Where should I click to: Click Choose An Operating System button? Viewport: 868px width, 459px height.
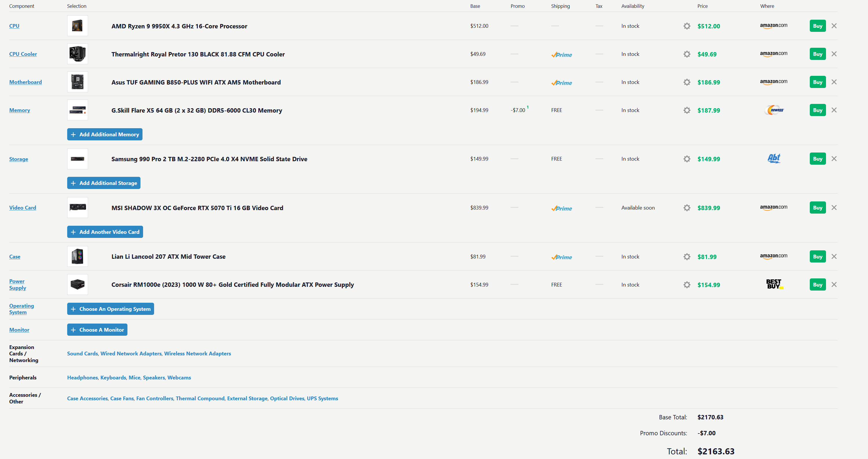point(111,309)
